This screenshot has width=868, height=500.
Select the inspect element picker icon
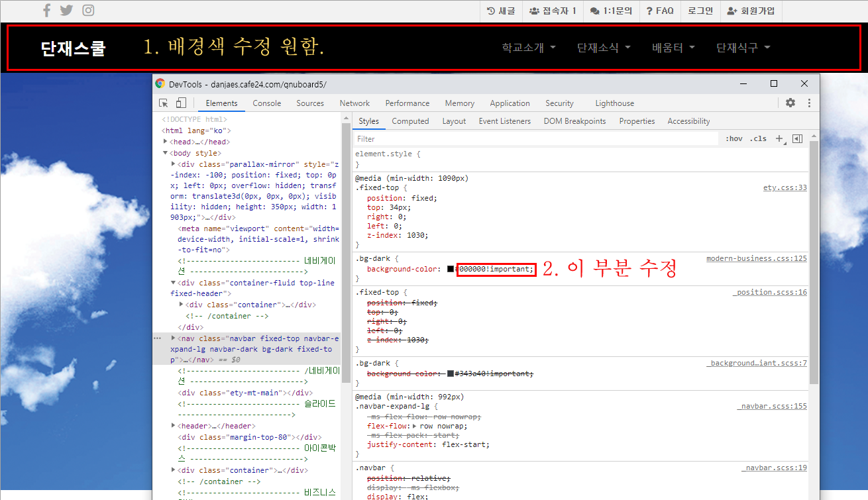click(164, 103)
